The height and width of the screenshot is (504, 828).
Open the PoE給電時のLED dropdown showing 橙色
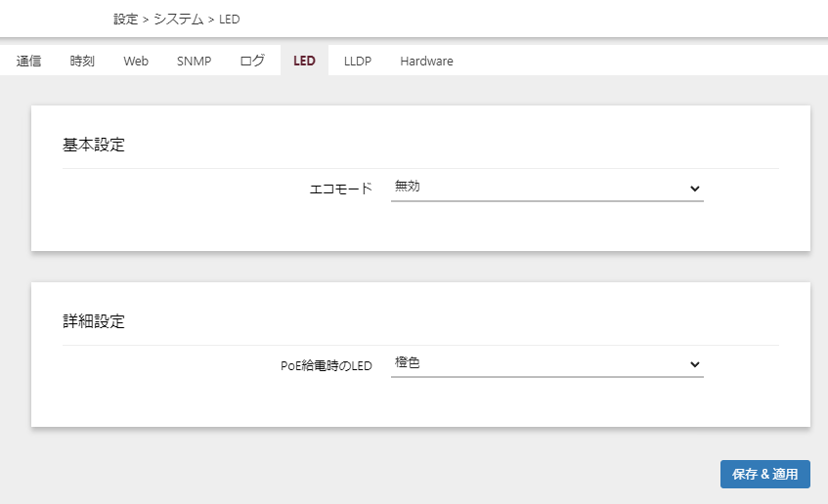tap(547, 364)
